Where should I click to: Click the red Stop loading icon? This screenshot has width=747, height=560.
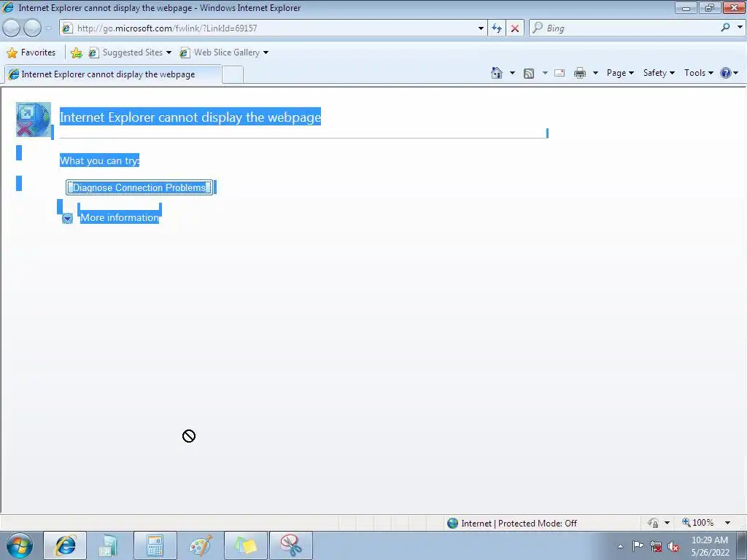point(515,28)
